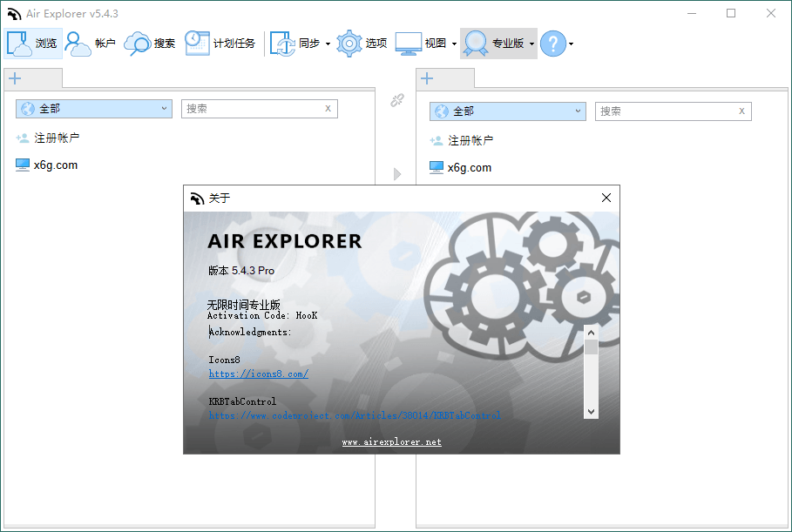
Task: Select the x6g.com account in left pane
Action: click(56, 165)
